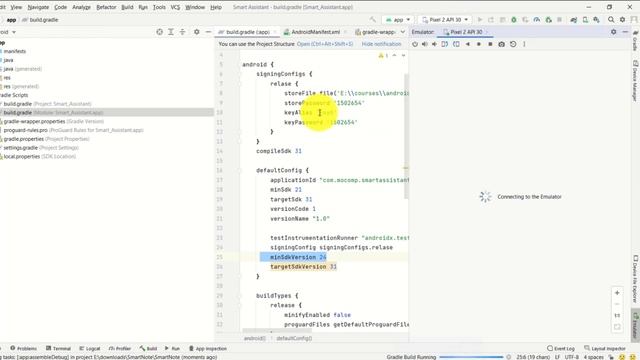Image resolution: width=640 pixels, height=360 pixels.
Task: Click the emulator zoom in plus button
Action: pos(617,293)
